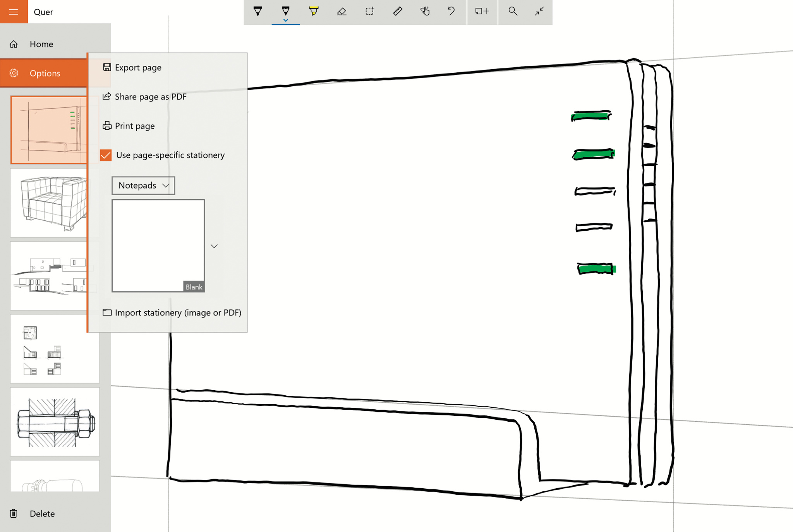This screenshot has height=532, width=793.
Task: Choose Share page as PDF
Action: (x=150, y=96)
